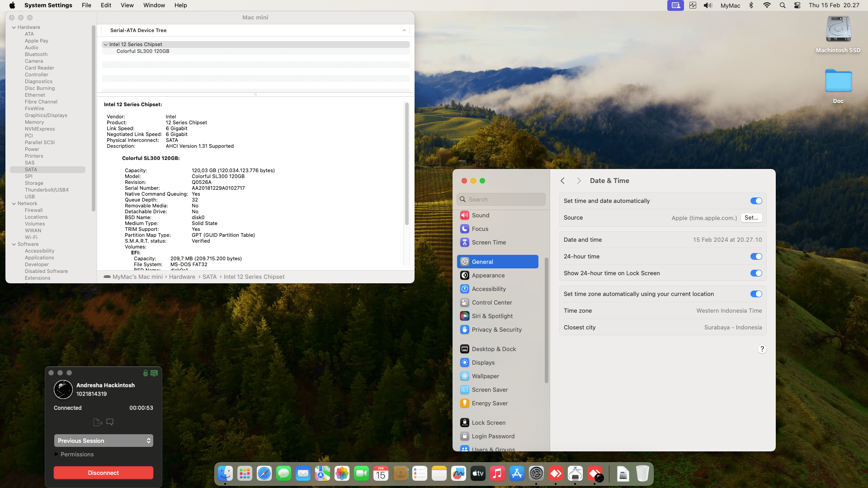Click the System Information sidebar scrollbar
Image resolution: width=868 pixels, height=488 pixels.
point(94,118)
